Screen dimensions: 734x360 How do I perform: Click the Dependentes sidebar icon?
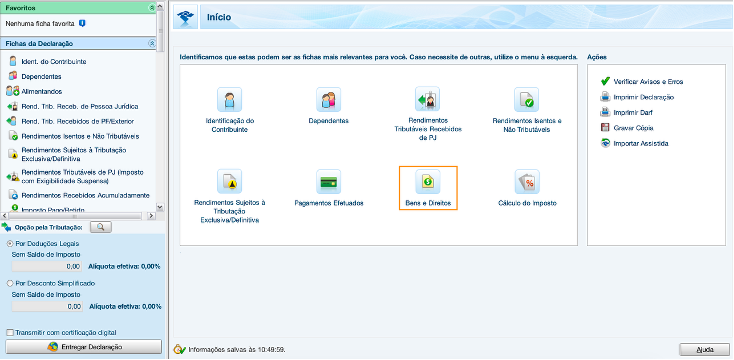point(13,76)
